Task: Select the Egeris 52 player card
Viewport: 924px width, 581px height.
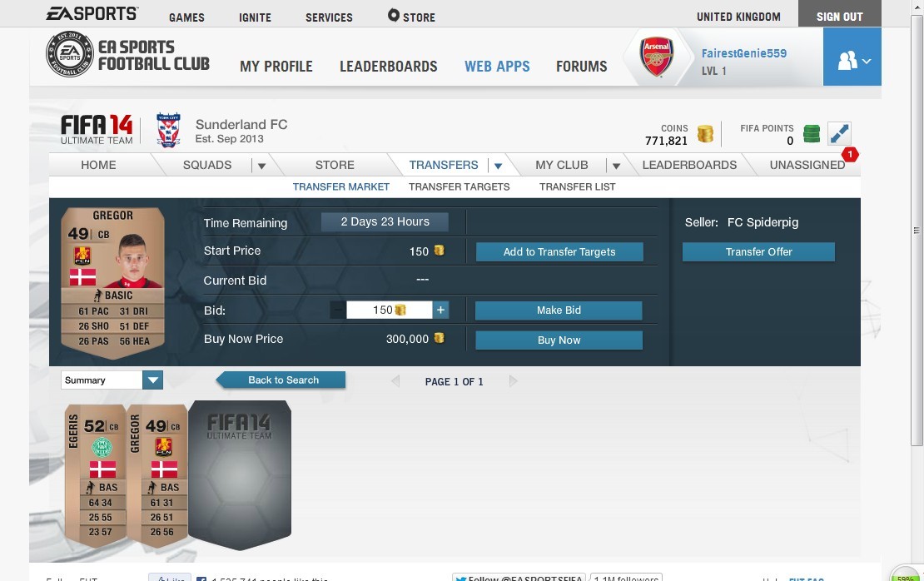Action: [x=96, y=475]
